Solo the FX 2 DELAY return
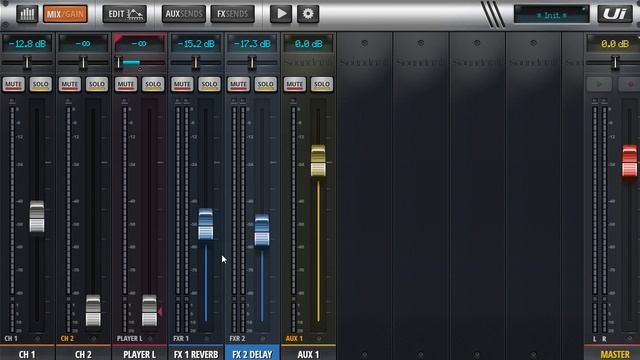The height and width of the screenshot is (360, 640). (266, 84)
